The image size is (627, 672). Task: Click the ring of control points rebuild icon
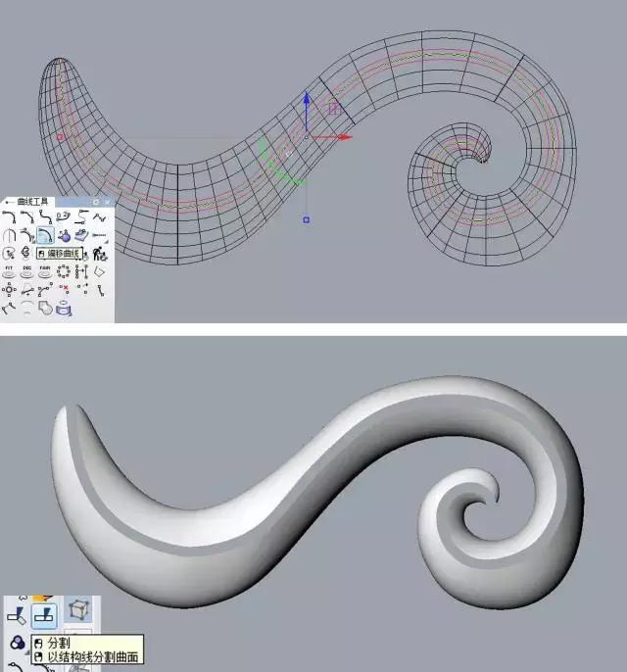(64, 271)
